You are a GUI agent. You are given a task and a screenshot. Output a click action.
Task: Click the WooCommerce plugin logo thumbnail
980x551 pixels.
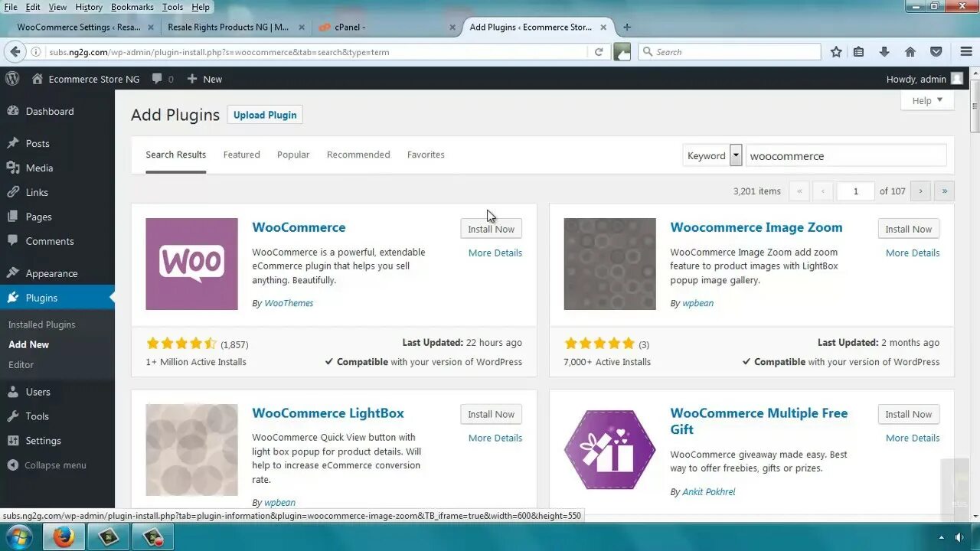coord(191,264)
